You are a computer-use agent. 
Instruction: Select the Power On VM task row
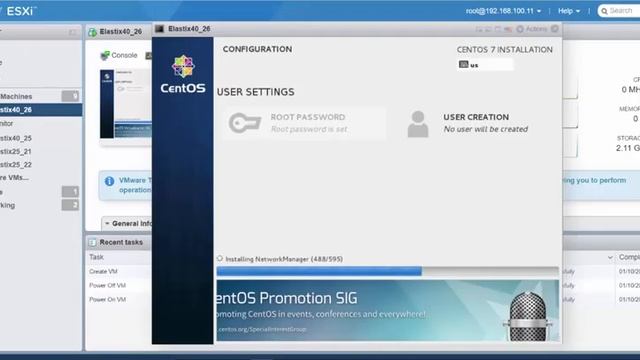point(108,299)
